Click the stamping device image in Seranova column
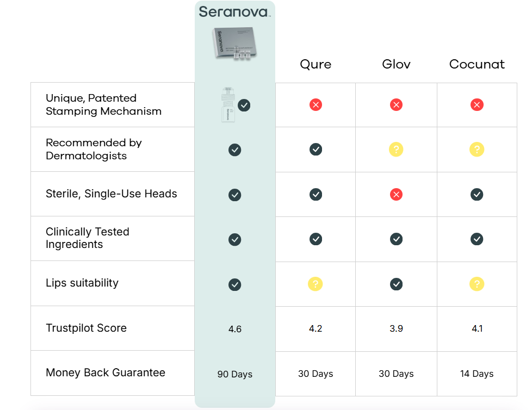532x410 pixels. (x=226, y=105)
